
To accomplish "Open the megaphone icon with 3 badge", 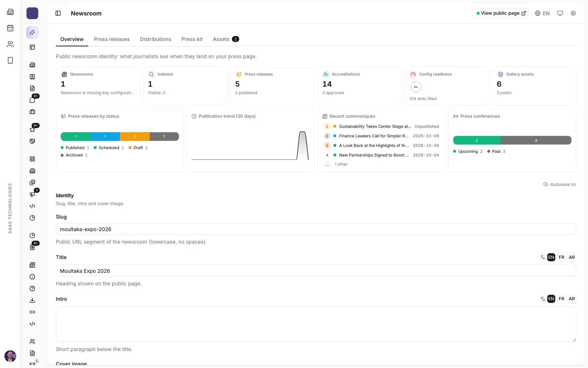I will coord(32,194).
